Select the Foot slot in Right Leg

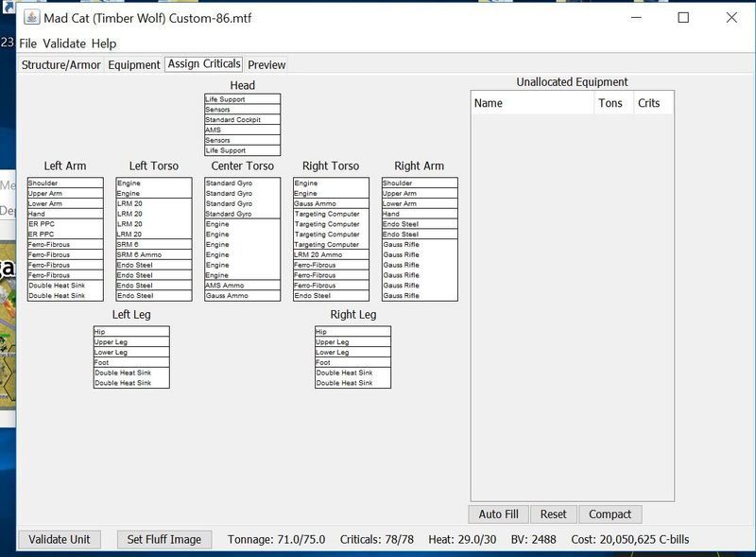click(x=352, y=362)
